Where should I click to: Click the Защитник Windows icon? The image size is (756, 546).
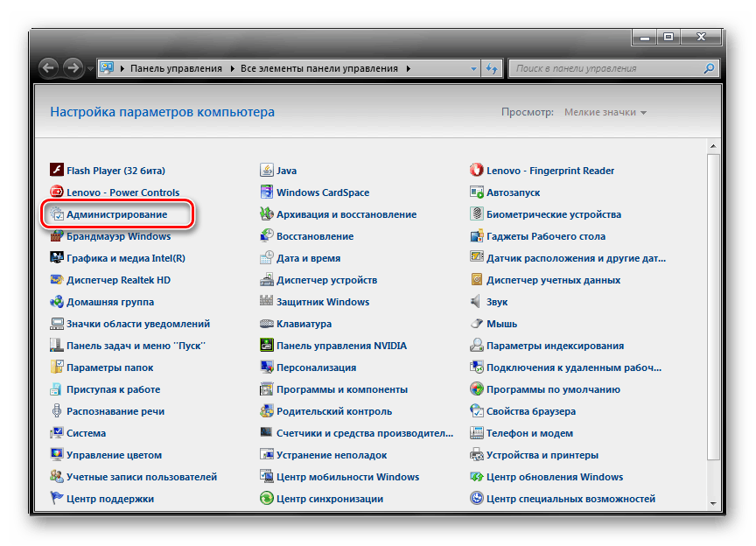(x=267, y=302)
